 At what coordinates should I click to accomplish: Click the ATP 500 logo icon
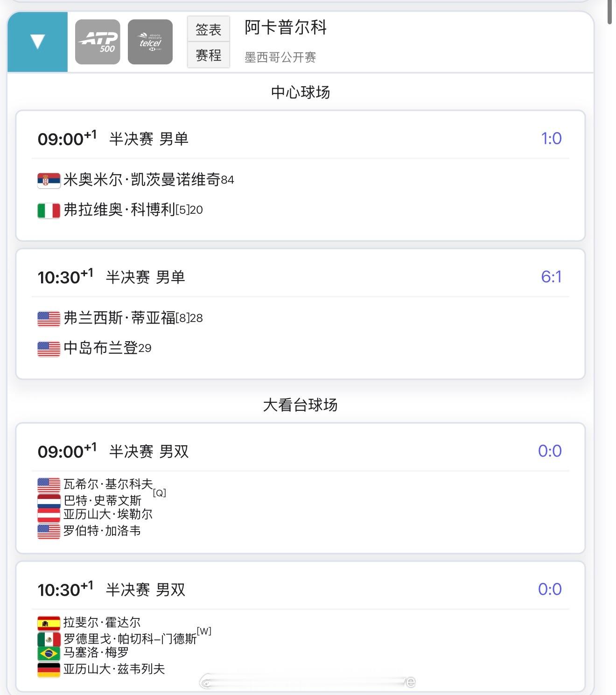[98, 42]
